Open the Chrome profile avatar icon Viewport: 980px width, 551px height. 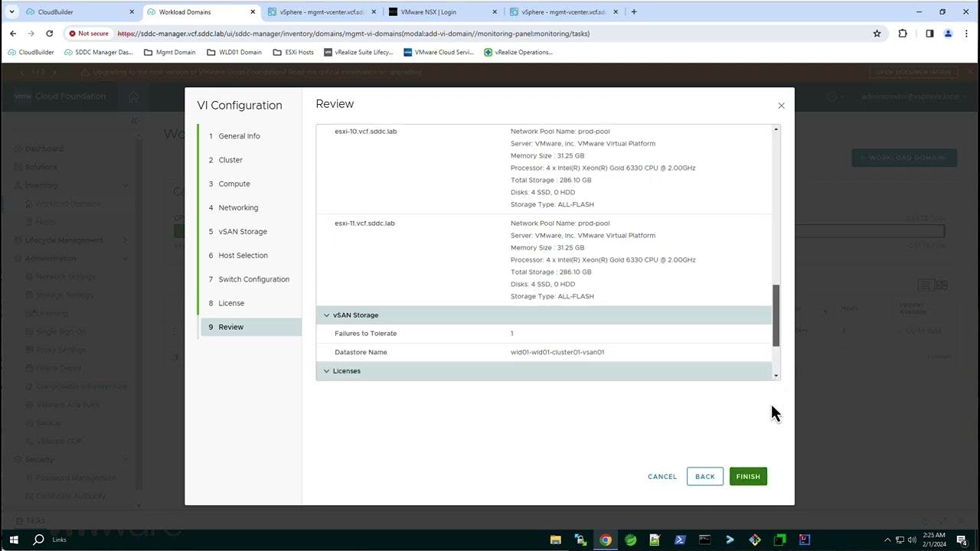pyautogui.click(x=948, y=34)
